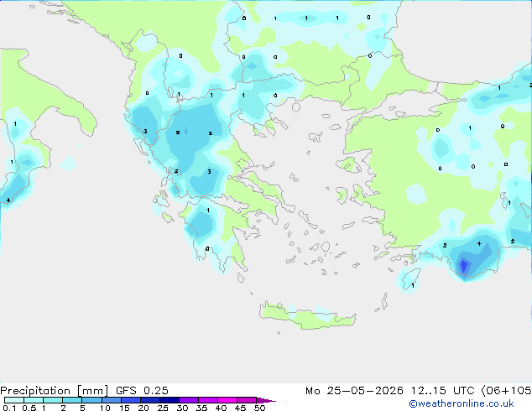Select the 0.5–1 mm legend color swatch

(34, 400)
